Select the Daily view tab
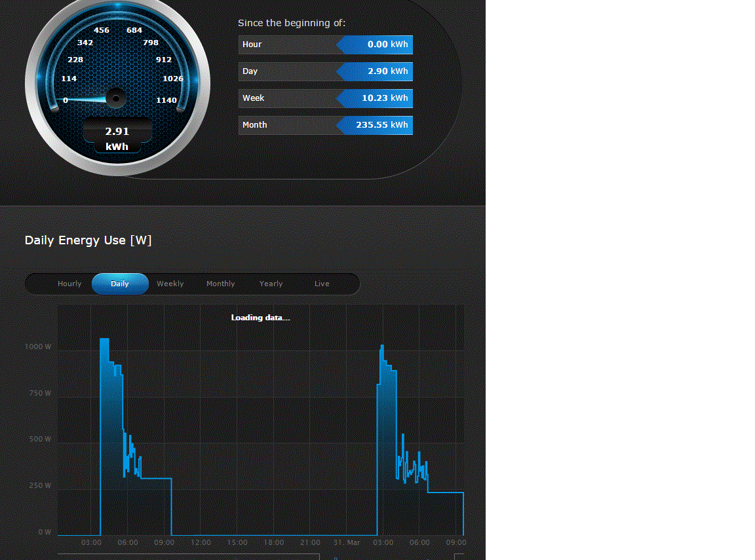This screenshot has height=560, width=755. (120, 284)
